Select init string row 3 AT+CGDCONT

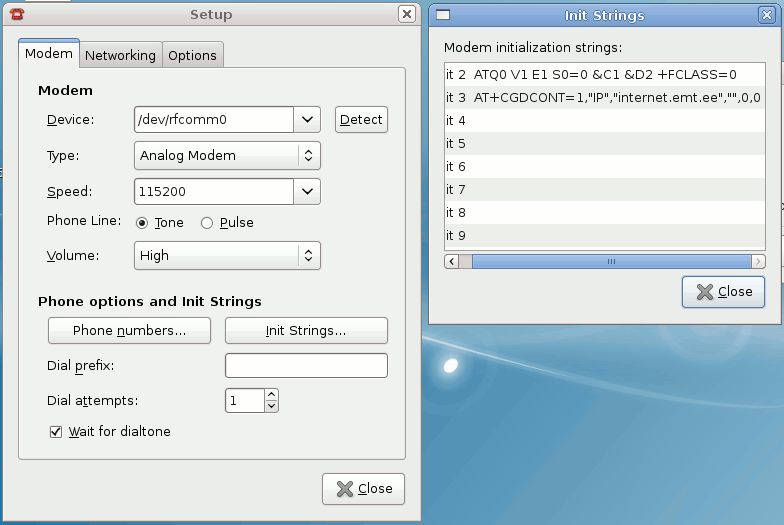(x=604, y=98)
